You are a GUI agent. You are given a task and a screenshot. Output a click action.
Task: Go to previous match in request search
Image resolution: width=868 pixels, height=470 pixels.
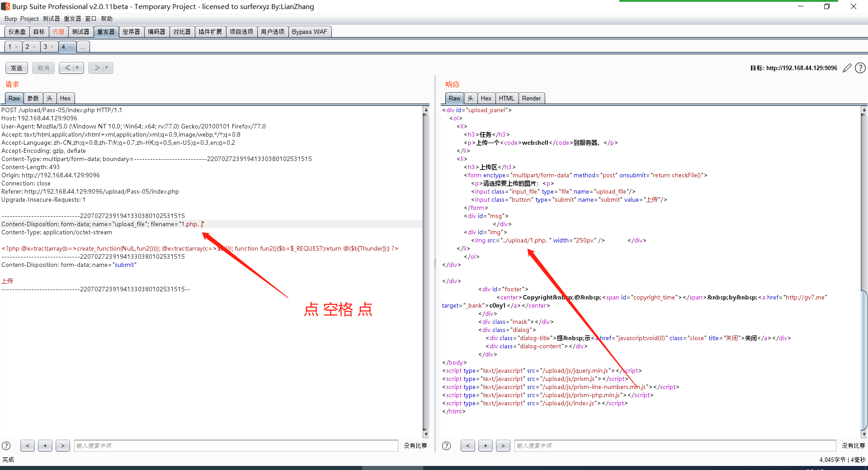tap(28, 446)
